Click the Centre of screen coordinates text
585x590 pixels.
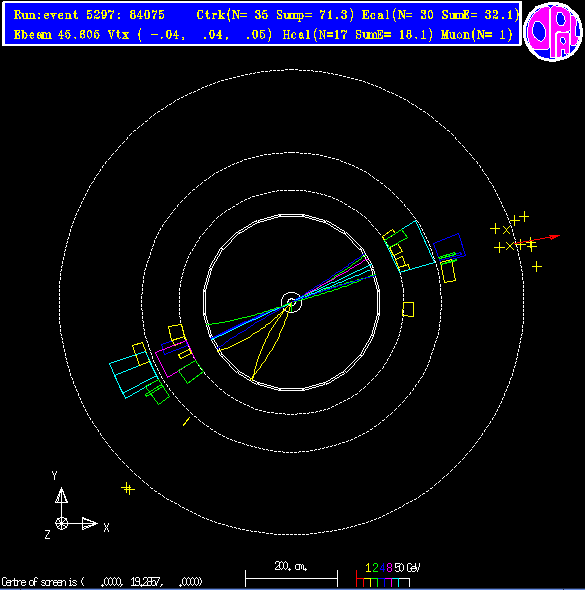[102, 582]
